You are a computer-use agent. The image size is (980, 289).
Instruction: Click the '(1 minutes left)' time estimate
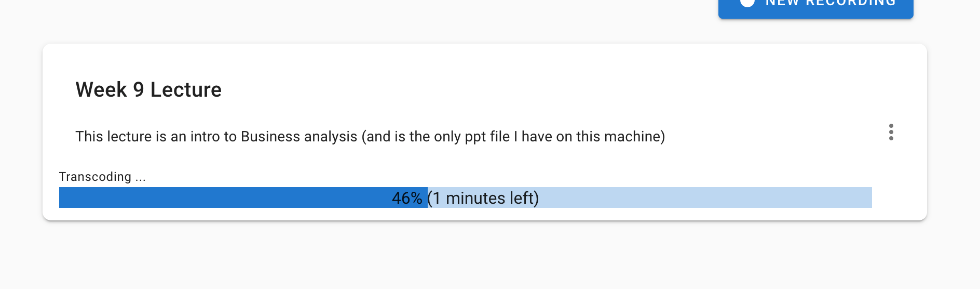point(483,198)
